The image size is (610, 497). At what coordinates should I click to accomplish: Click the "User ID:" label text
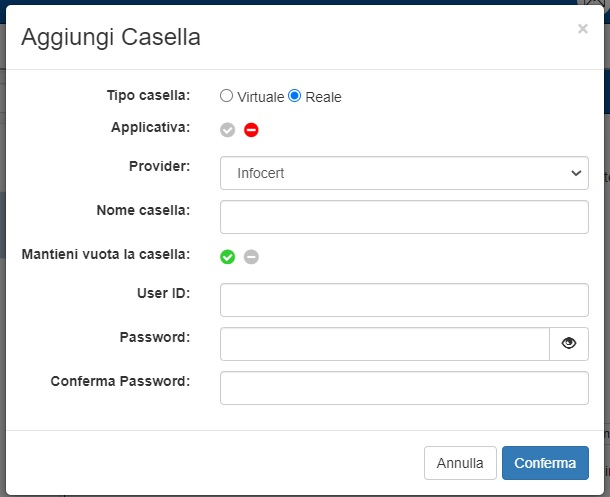click(x=163, y=294)
